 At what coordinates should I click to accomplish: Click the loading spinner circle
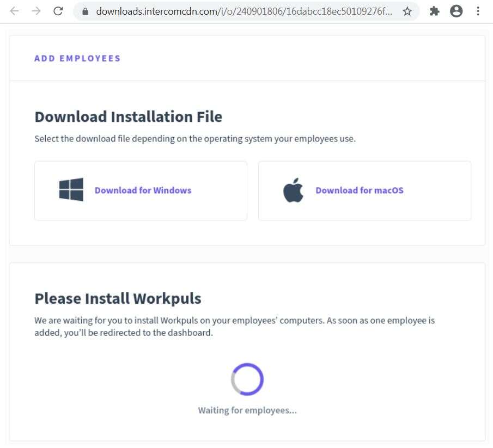(247, 379)
